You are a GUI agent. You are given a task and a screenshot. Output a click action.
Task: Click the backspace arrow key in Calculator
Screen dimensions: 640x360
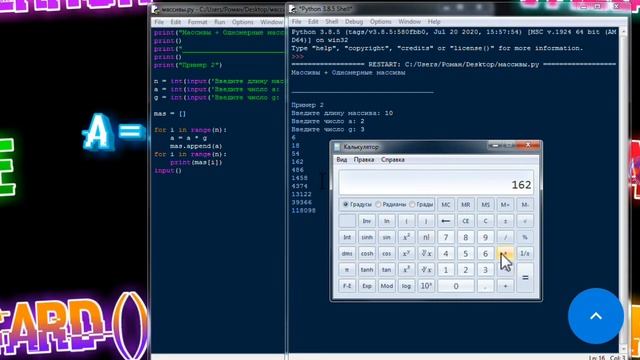click(446, 221)
